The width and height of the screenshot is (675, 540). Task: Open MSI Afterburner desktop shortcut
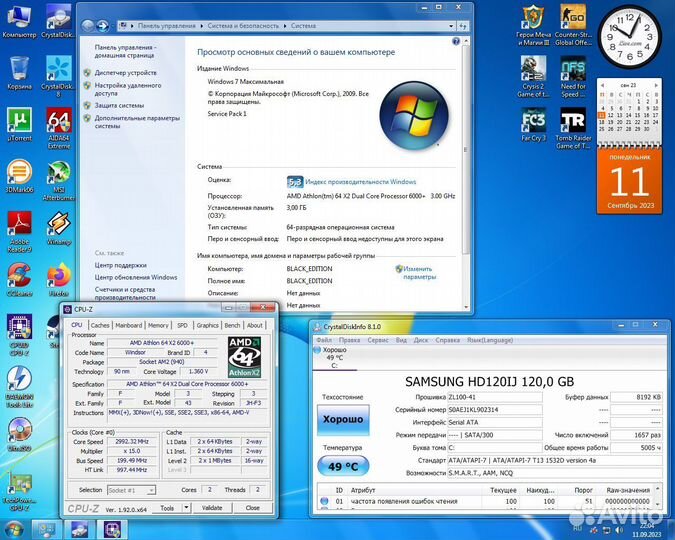(59, 180)
